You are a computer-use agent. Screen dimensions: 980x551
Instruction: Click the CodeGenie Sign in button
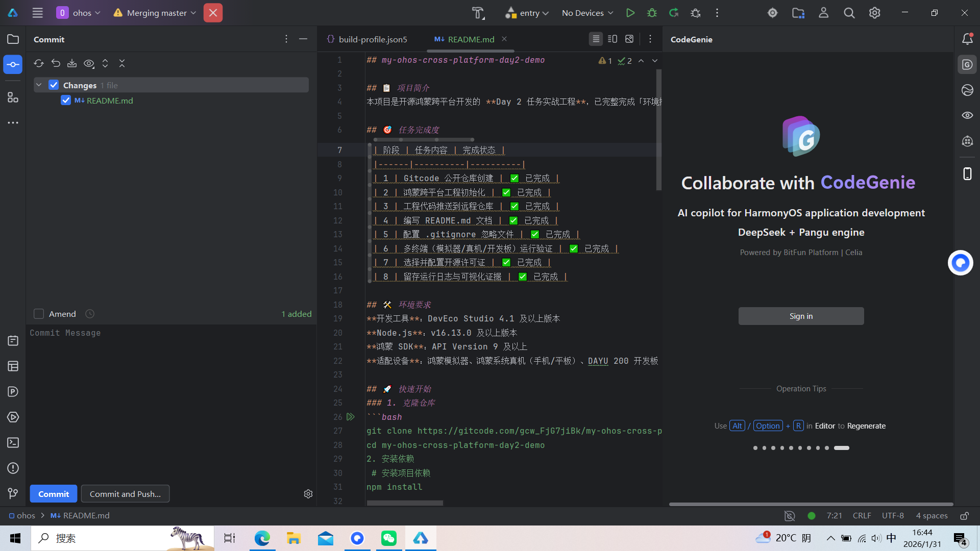click(x=801, y=316)
